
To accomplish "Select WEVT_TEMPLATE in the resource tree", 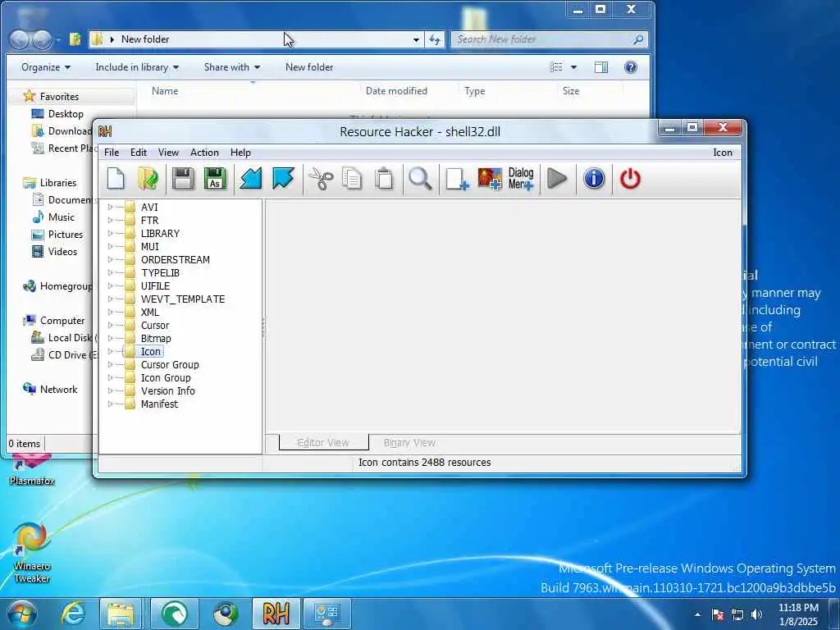I will coord(183,299).
